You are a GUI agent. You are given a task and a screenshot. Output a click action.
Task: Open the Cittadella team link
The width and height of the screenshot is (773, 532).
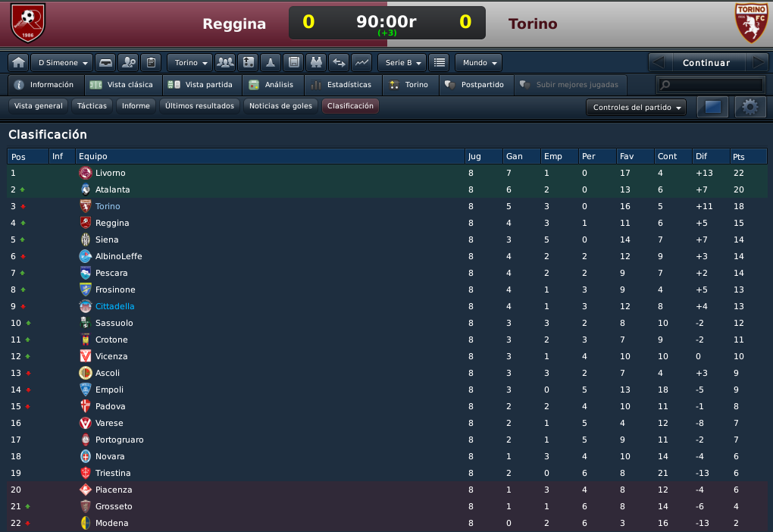[x=114, y=306]
